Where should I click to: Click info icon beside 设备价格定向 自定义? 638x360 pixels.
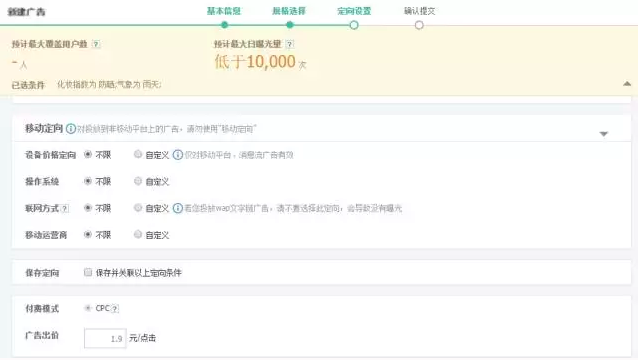(178, 155)
